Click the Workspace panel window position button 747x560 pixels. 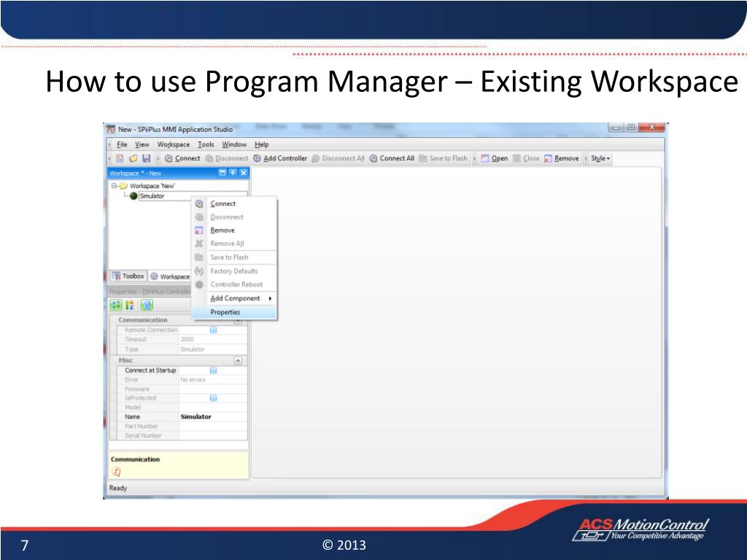222,173
